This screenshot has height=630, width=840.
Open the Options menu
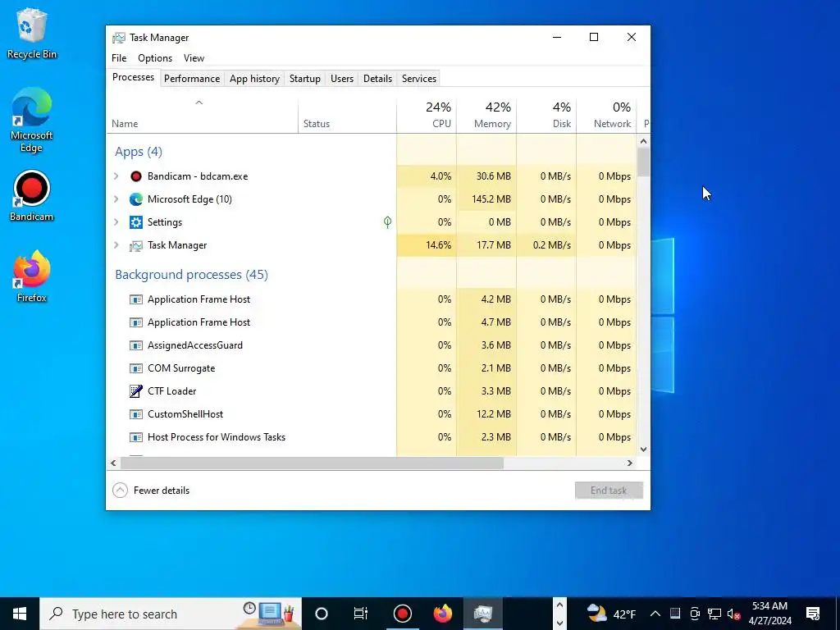[155, 58]
